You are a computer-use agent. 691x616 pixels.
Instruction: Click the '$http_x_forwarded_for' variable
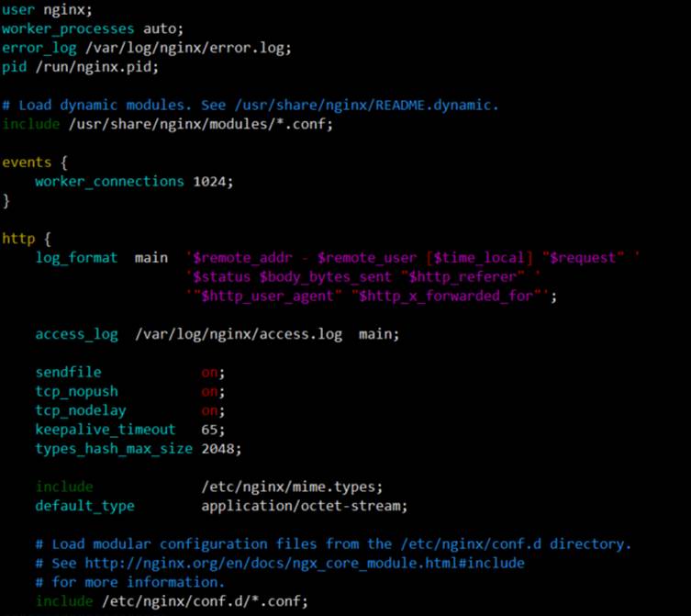[x=446, y=296]
